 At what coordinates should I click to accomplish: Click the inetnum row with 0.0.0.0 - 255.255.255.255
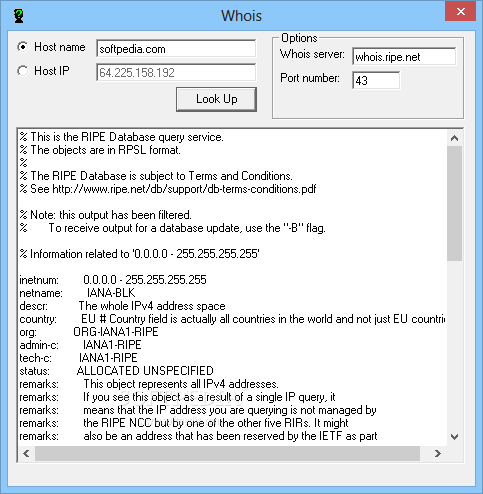(x=113, y=280)
